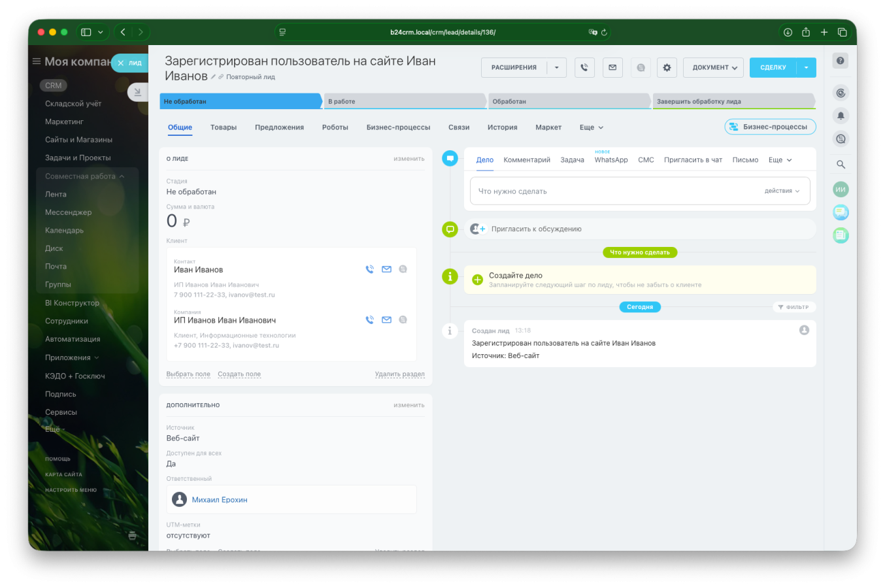Screen dimensions: 885x588
Task: Collapse Совместная работа sidebar section
Action: point(122,176)
